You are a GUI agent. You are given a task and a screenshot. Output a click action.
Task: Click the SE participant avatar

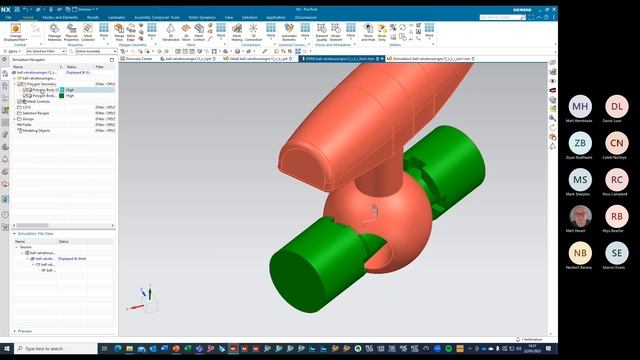(616, 253)
